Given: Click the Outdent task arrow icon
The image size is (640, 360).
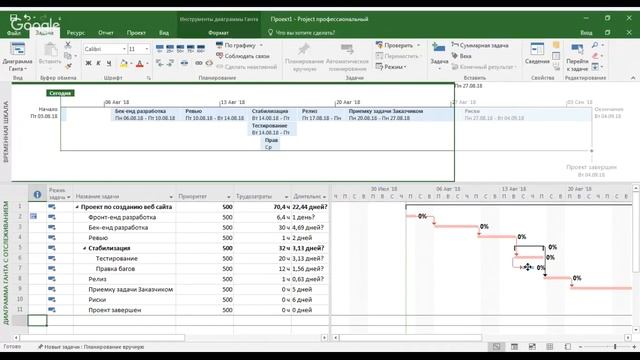Looking at the screenshot, I should pos(160,63).
